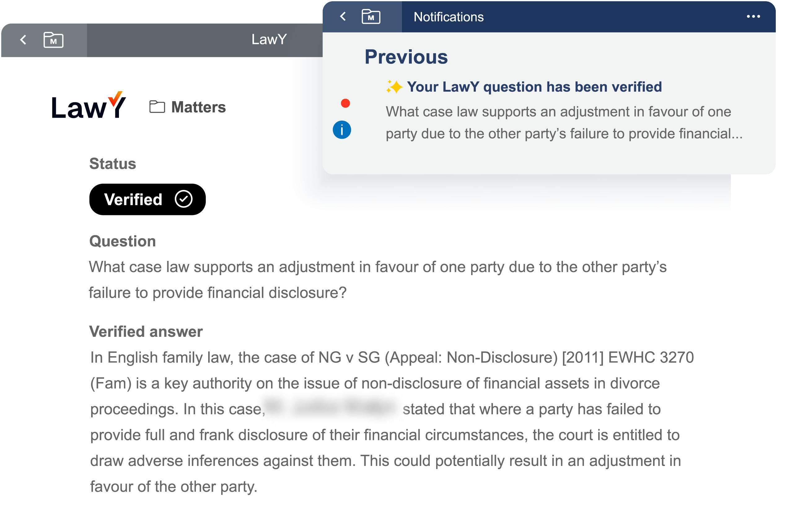This screenshot has width=786, height=532.
Task: Click the back chevron in the LawY header
Action: [x=23, y=40]
